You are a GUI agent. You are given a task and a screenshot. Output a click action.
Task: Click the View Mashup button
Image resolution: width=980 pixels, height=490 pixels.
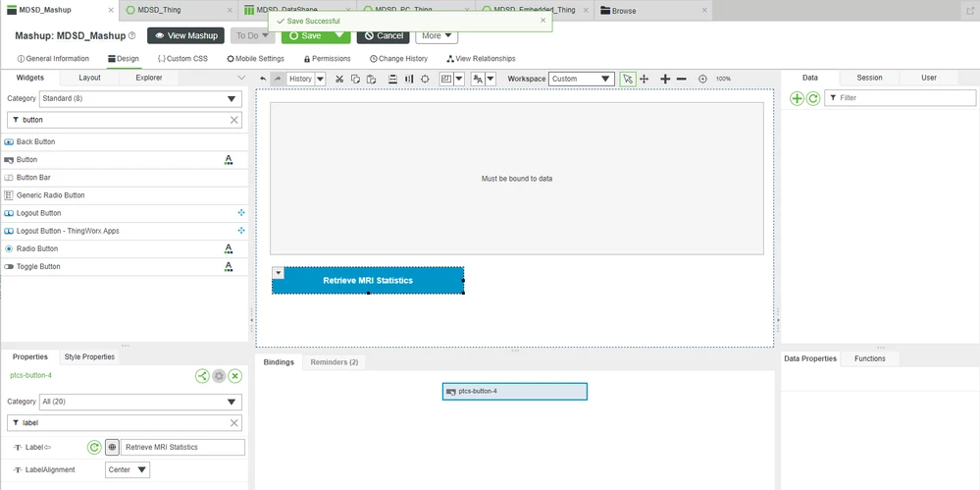pyautogui.click(x=185, y=35)
